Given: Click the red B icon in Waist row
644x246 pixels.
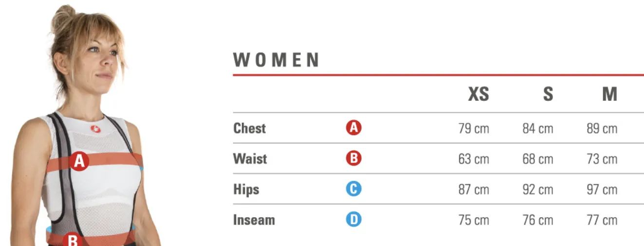Looking at the screenshot, I should [354, 158].
